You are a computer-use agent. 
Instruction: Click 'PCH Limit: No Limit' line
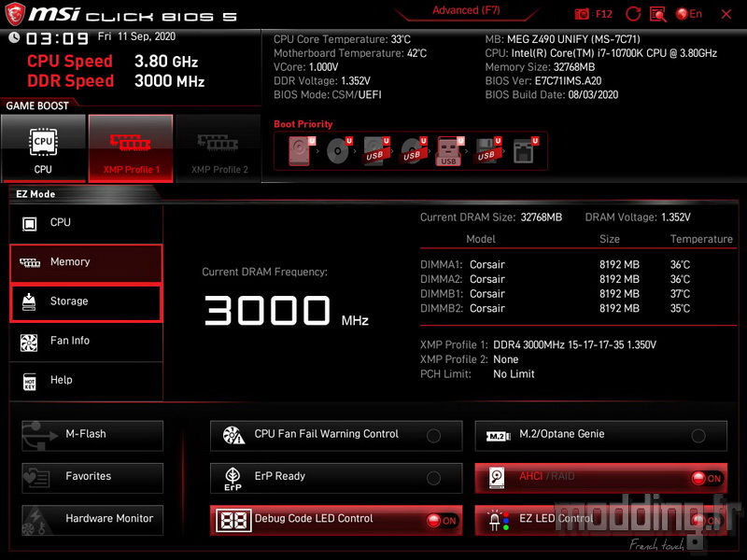[x=477, y=374]
